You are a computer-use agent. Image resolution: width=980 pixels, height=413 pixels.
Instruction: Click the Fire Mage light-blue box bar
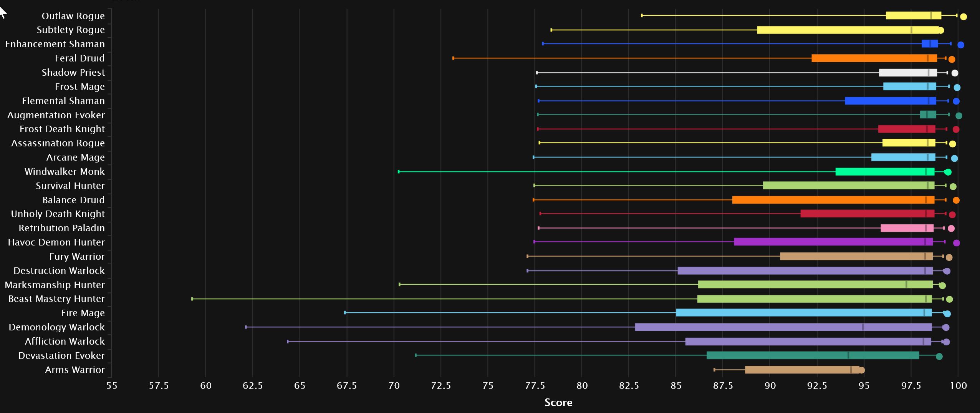(803, 313)
